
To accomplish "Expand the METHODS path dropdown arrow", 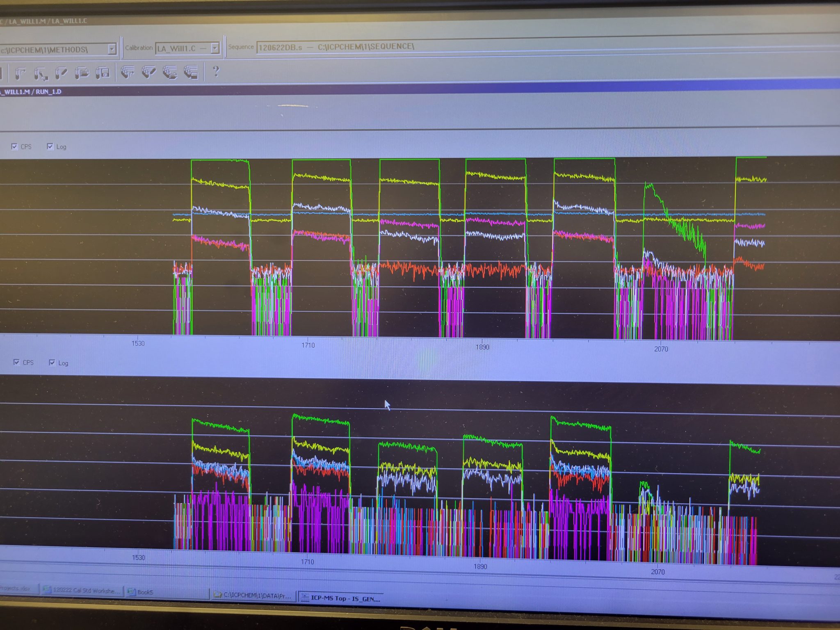I will pos(112,49).
